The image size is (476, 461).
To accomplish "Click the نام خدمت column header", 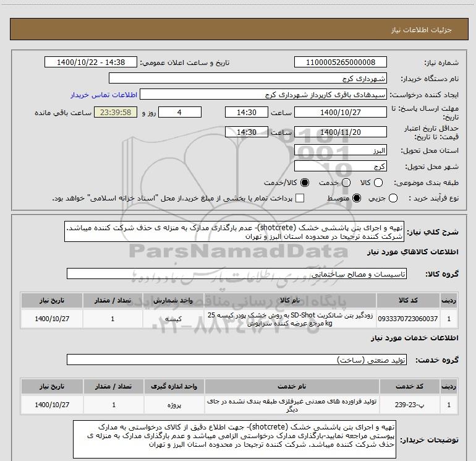I will tap(292, 387).
